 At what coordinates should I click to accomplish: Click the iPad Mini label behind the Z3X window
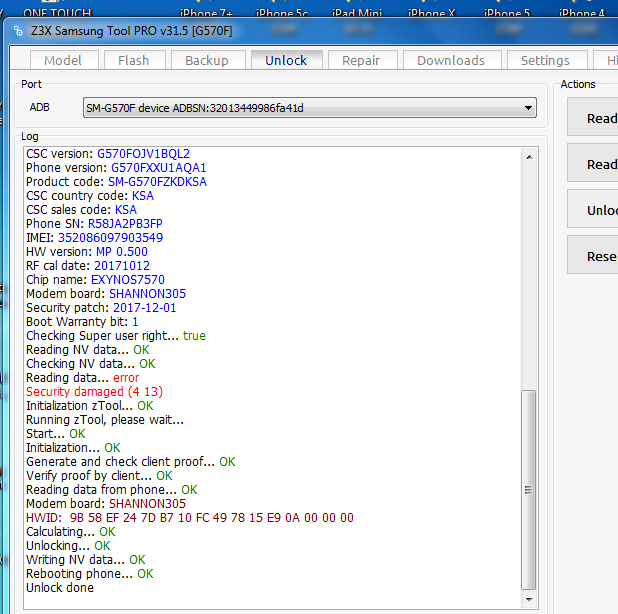pyautogui.click(x=357, y=13)
